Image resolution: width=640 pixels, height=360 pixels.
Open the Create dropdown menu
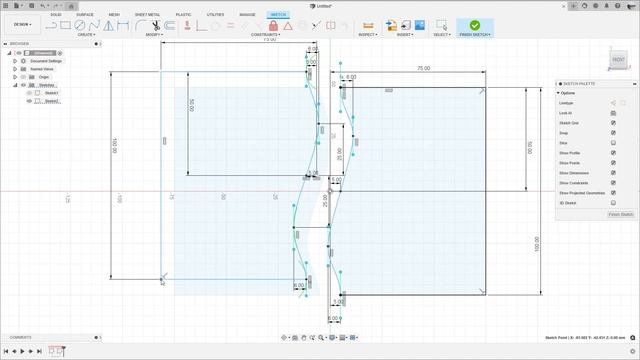coord(86,35)
